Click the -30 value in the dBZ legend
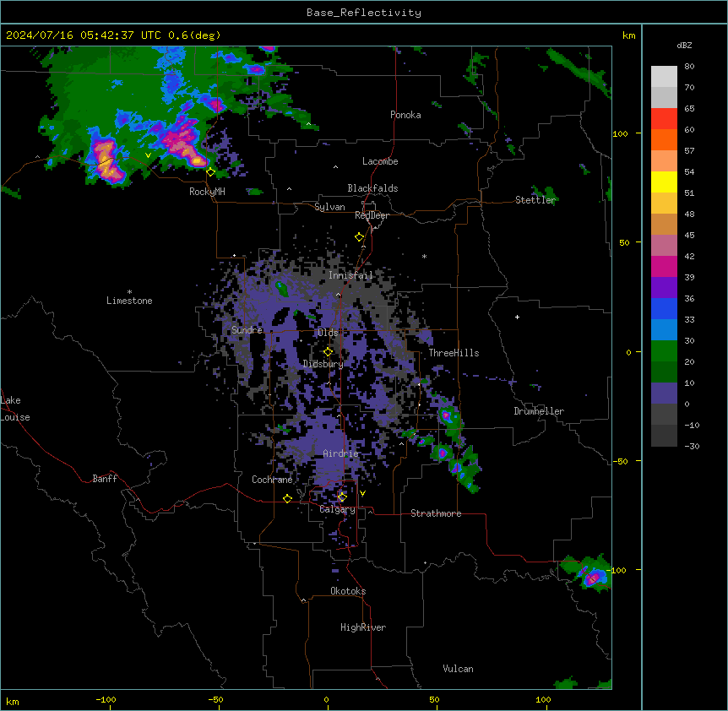Screen dimensions: 728x711 [x=692, y=447]
